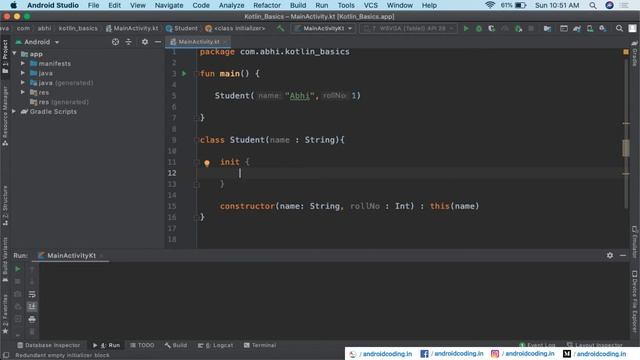Screen dimensions: 640x360
Task: Rerun MainActivityKt in Run panel
Action: pos(18,269)
